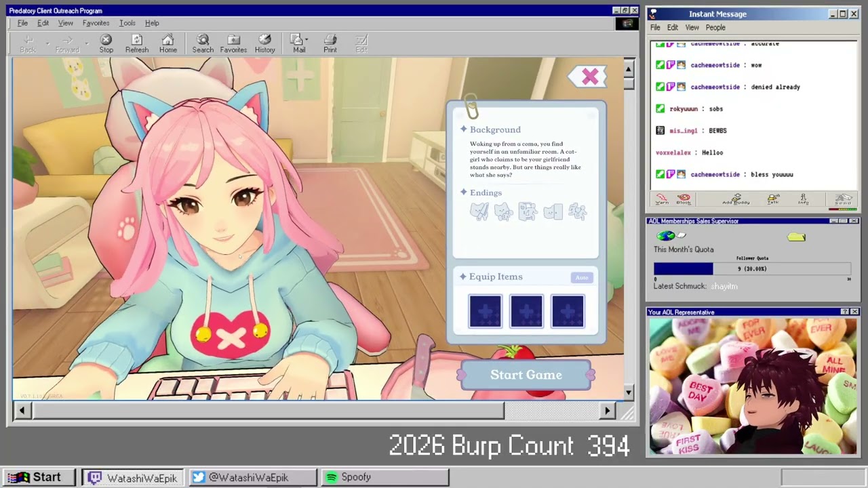The width and height of the screenshot is (868, 488).
Task: Click the horizontal scrollbar left arrow
Action: (22, 410)
